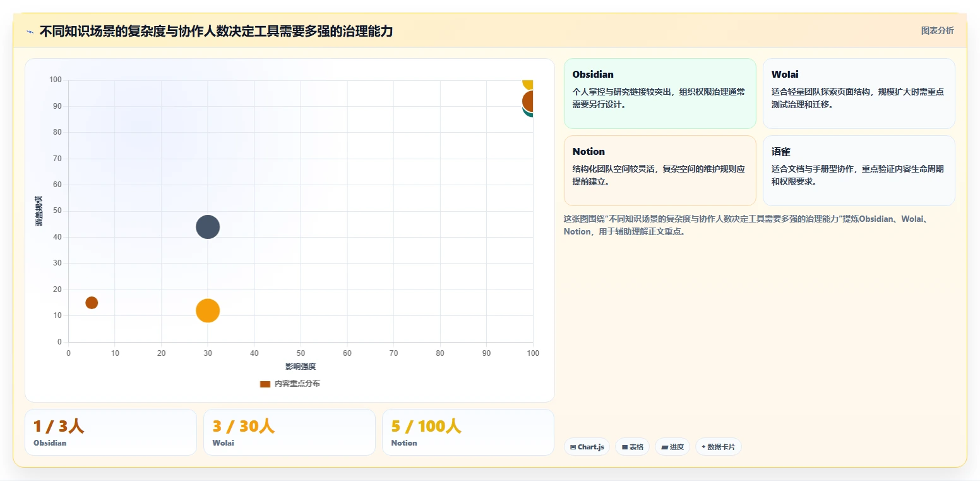The image size is (980, 481).
Task: Click the 数据卡片 tag chip
Action: pos(718,447)
